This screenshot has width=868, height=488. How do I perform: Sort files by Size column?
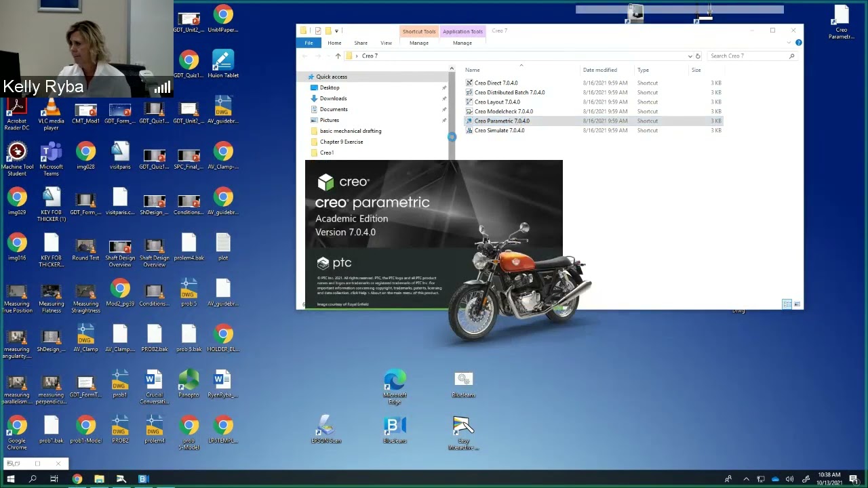tap(696, 70)
